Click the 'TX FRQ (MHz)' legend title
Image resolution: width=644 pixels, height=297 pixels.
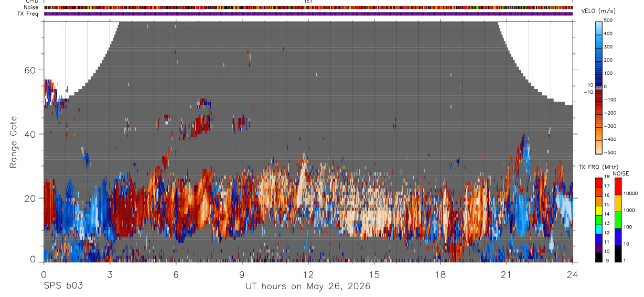(597, 167)
